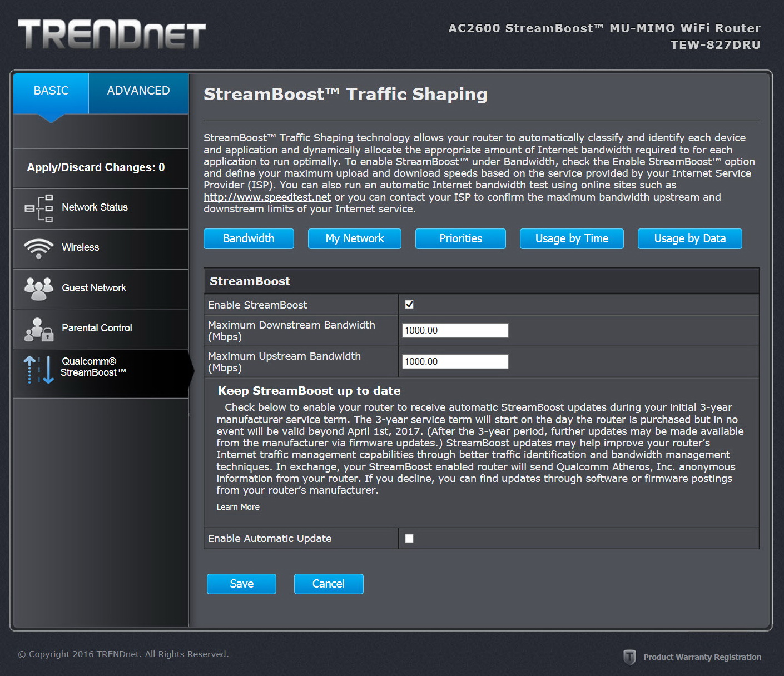Screen dimensions: 784x676
Task: Click the Keep StreamBoost up to date heading
Action: (309, 391)
